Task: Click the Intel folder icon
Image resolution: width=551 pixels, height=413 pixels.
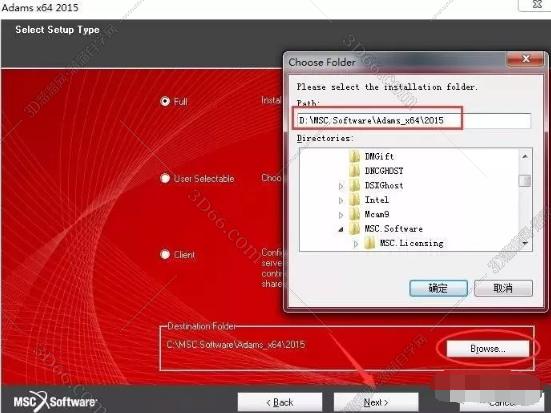Action: tap(355, 200)
